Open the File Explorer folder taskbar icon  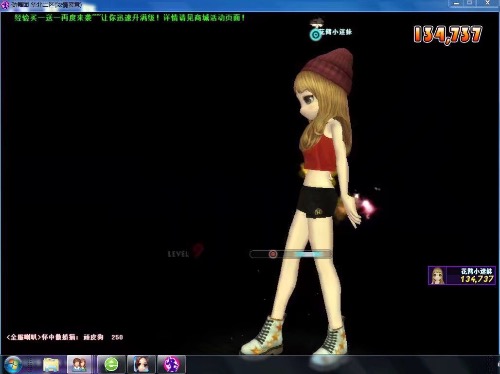pos(51,365)
